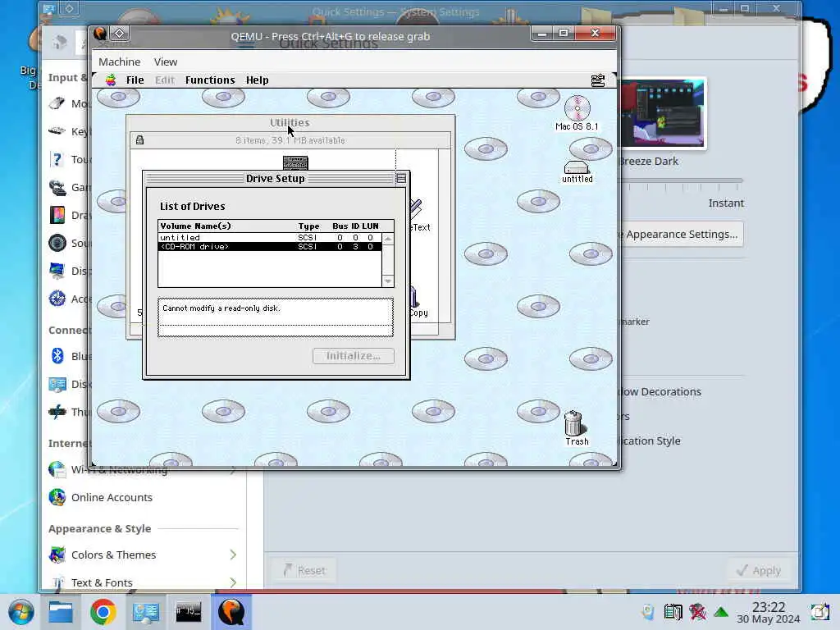
Task: Expand the Colors & Themes chevron
Action: pyautogui.click(x=233, y=555)
